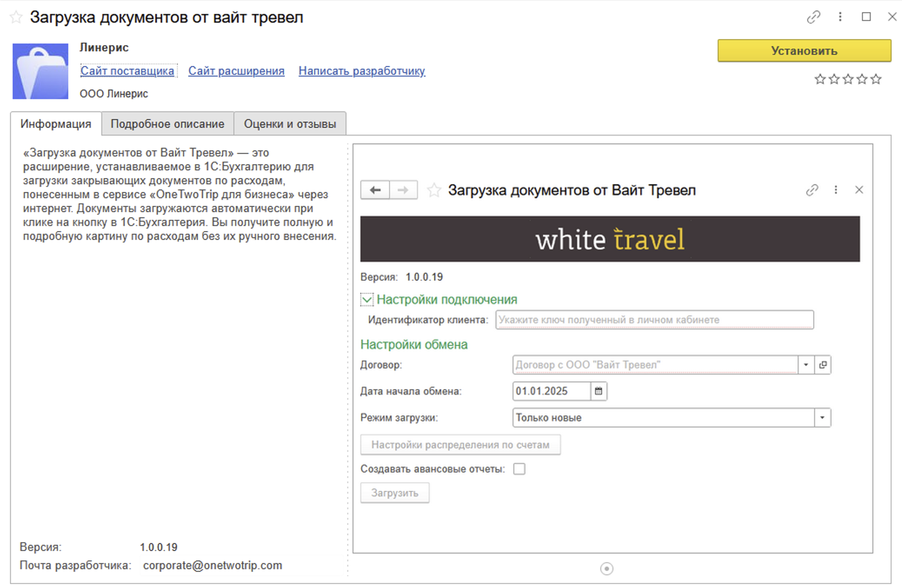
Task: Maximize the extension window
Action: click(866, 17)
